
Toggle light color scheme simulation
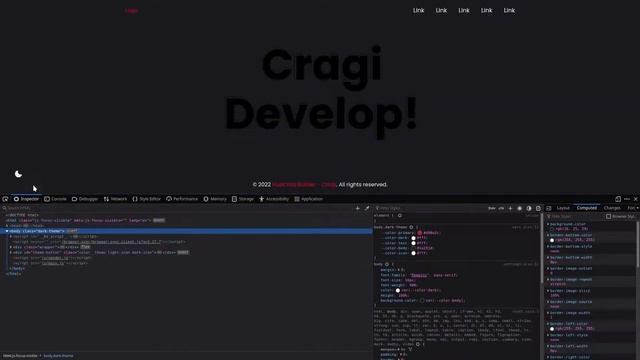(x=520, y=208)
